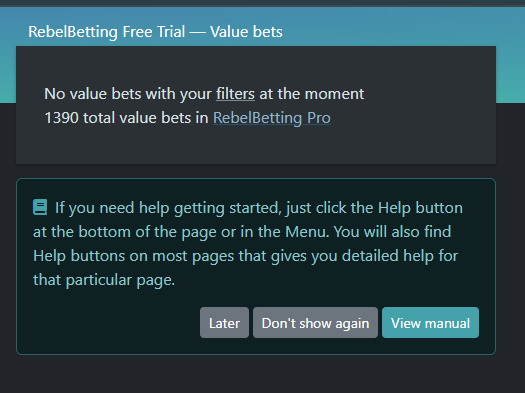Click the dark strip at window top

point(262,3)
